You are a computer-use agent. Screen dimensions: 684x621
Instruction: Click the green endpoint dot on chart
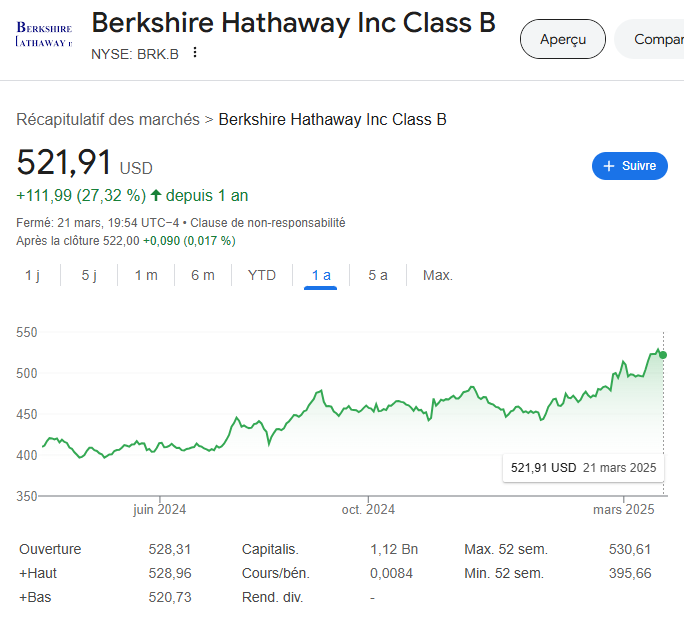click(663, 355)
